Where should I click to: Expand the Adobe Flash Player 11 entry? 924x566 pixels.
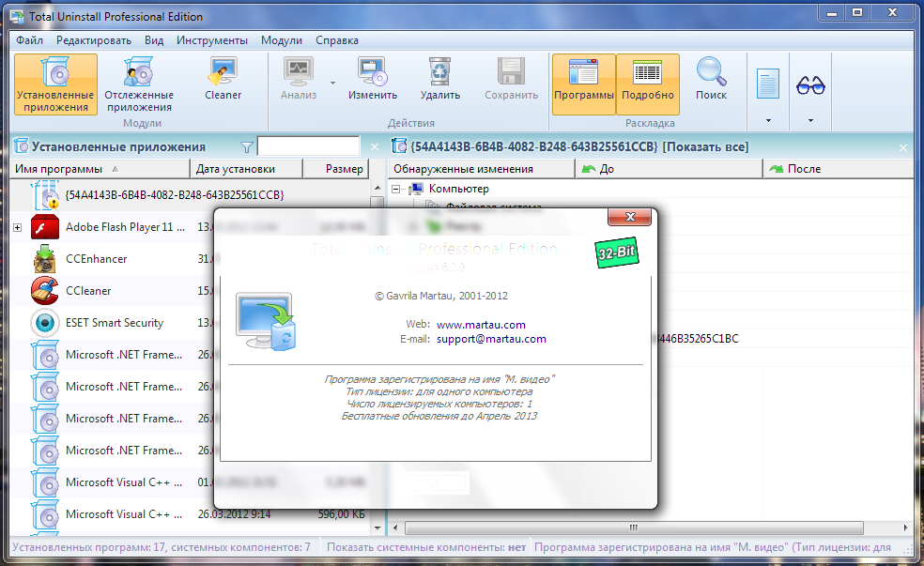coord(18,227)
